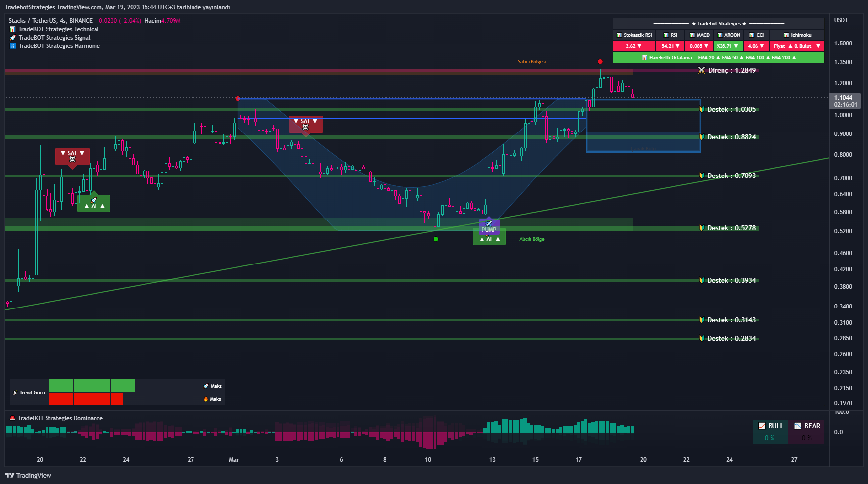This screenshot has height=484, width=868.
Task: Click the chart icon beside Ichimoku
Action: (786, 35)
